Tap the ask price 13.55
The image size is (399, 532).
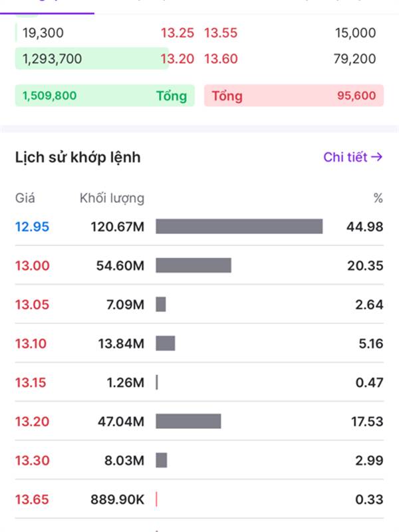click(220, 33)
